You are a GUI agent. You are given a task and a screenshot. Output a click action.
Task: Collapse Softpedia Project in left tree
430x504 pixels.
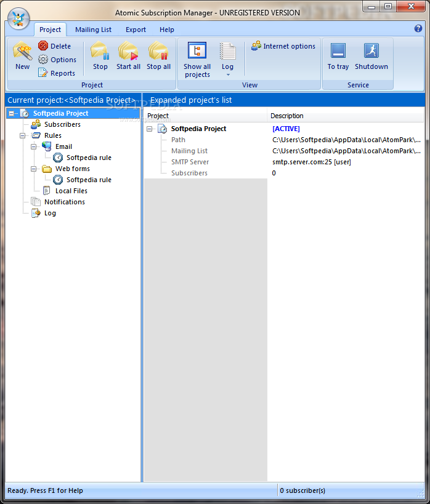(x=11, y=113)
